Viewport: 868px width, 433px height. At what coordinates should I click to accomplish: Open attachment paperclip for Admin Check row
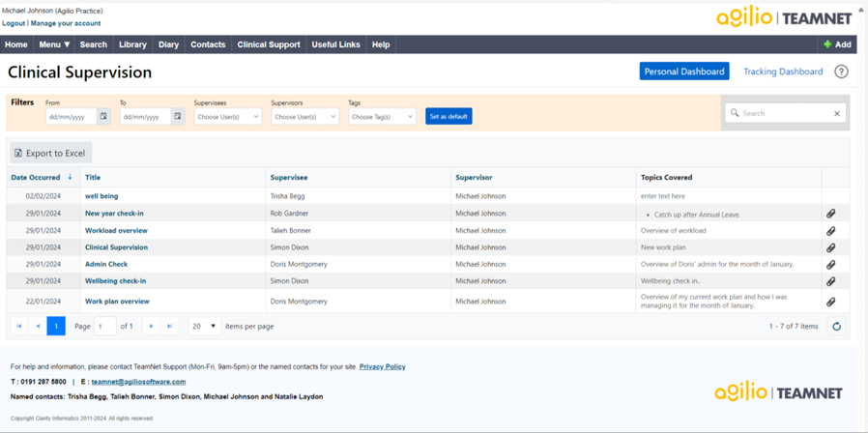830,265
